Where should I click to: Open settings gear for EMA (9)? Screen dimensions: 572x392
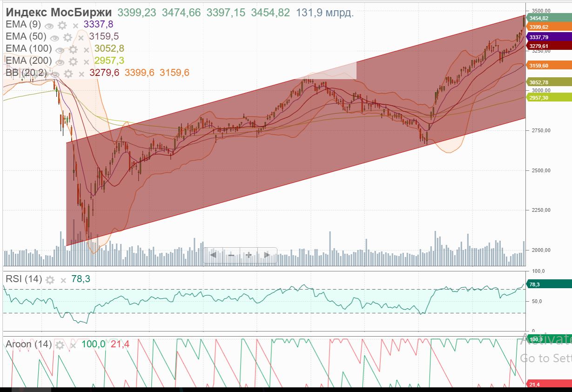(62, 26)
